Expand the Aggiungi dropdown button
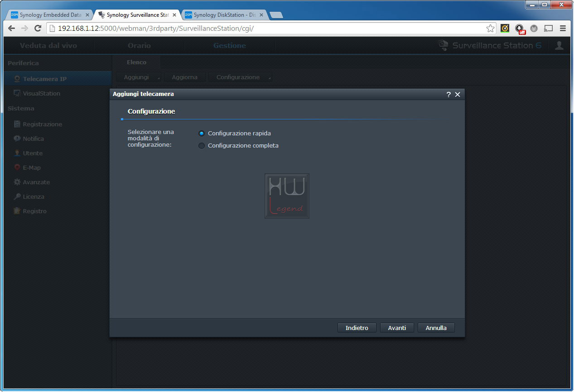 click(x=139, y=77)
